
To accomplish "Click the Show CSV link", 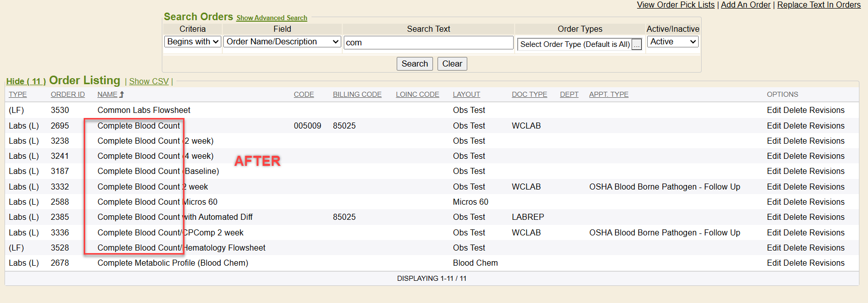I will click(149, 82).
